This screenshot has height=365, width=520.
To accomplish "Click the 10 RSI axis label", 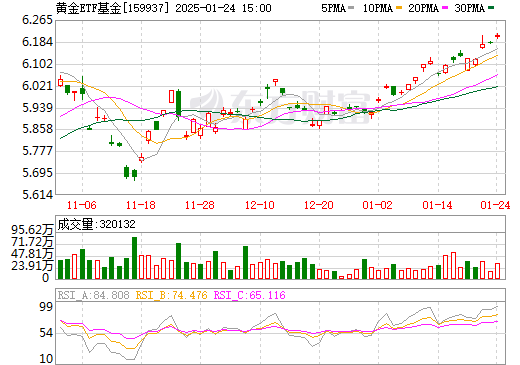I will coord(46,359).
